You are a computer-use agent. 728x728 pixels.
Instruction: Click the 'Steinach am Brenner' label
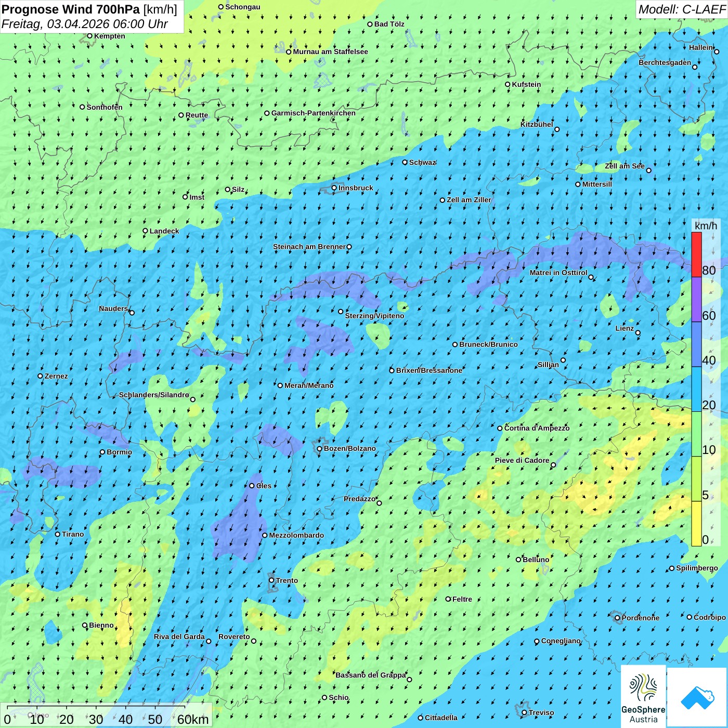(x=309, y=246)
